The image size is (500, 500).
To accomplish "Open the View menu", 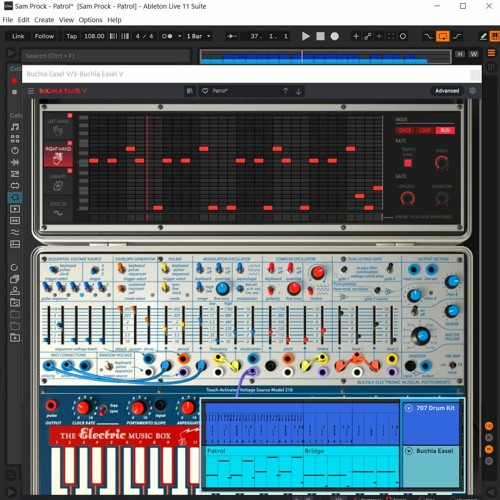I will point(66,20).
